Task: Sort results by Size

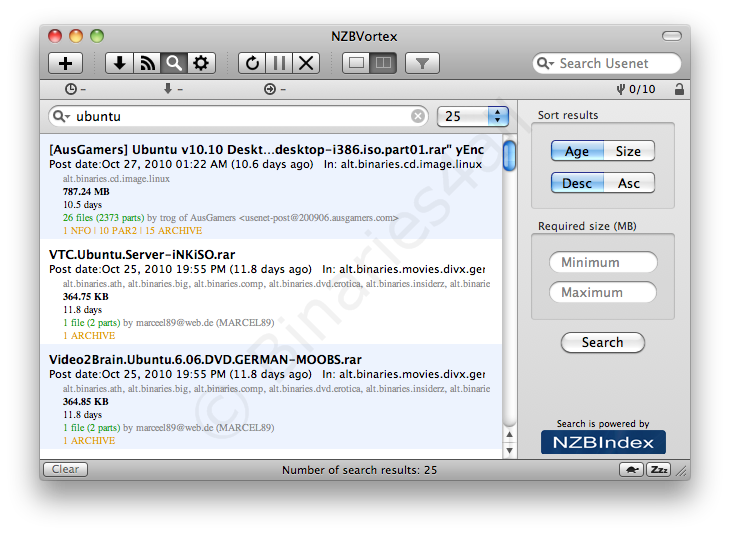Action: [x=629, y=151]
